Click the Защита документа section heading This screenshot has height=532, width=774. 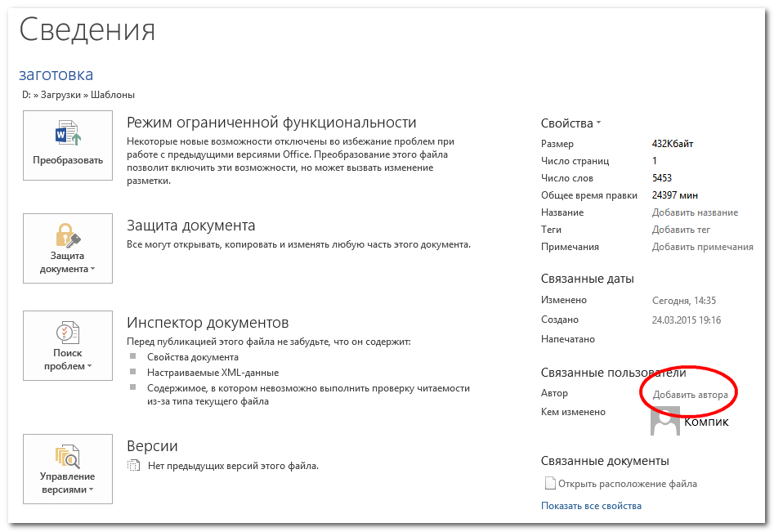(191, 226)
